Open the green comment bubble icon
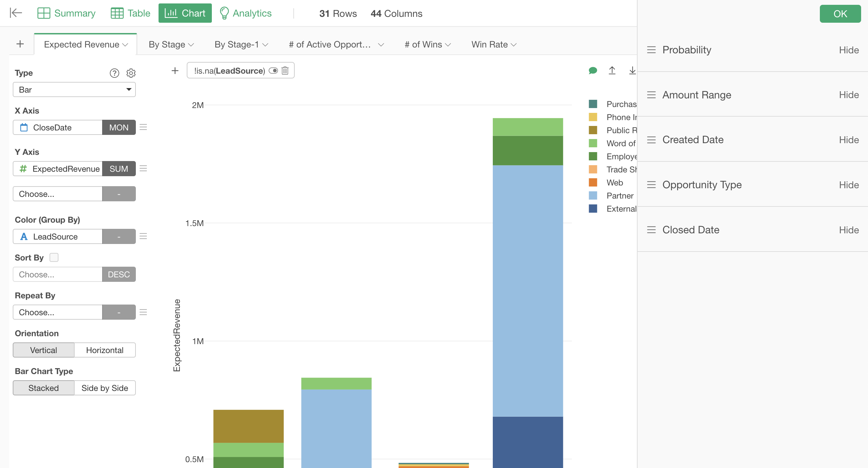Image resolution: width=868 pixels, height=468 pixels. [x=593, y=71]
